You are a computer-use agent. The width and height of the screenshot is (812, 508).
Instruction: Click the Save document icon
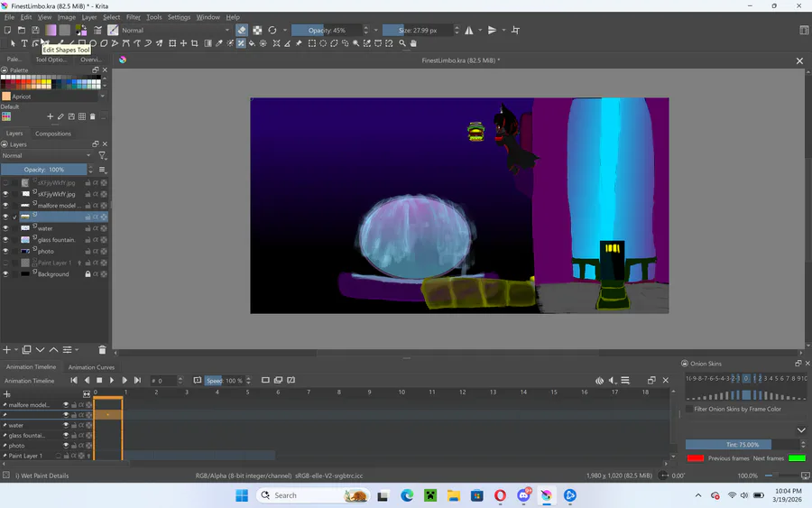point(35,30)
